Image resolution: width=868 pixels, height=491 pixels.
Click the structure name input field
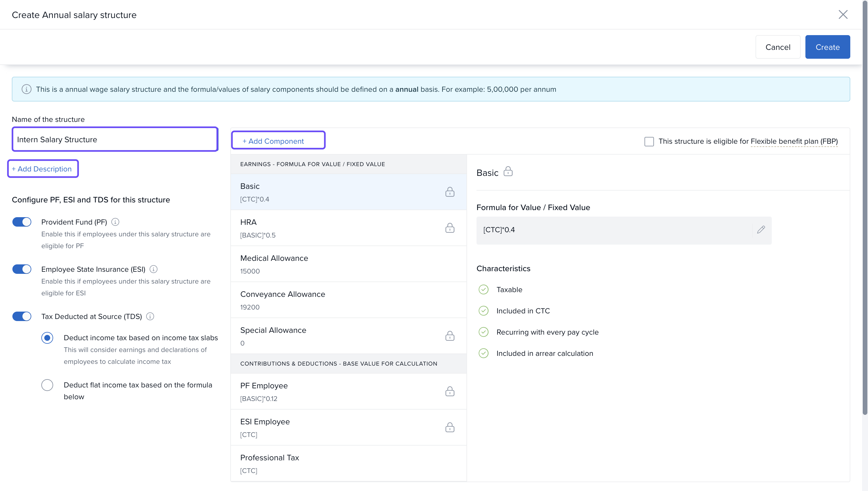click(115, 139)
